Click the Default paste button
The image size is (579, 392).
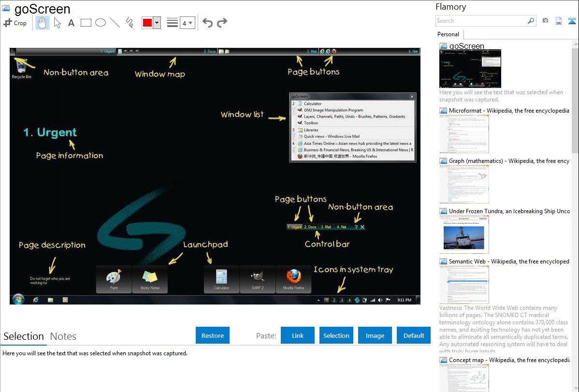point(414,335)
